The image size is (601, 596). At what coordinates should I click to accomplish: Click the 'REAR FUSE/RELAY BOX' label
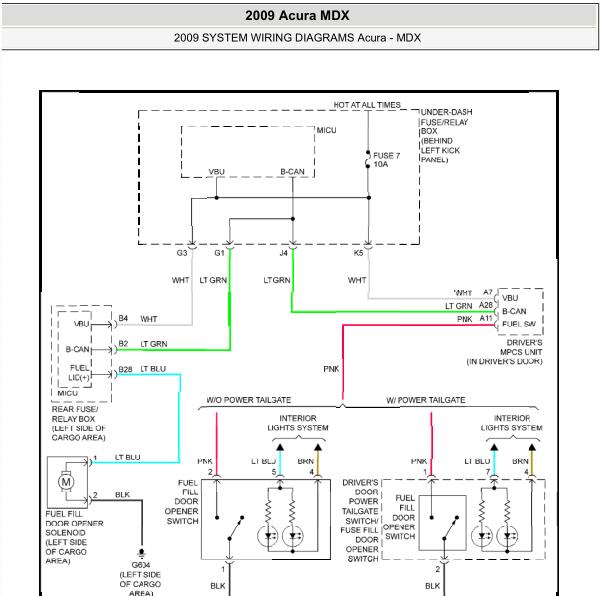click(75, 414)
